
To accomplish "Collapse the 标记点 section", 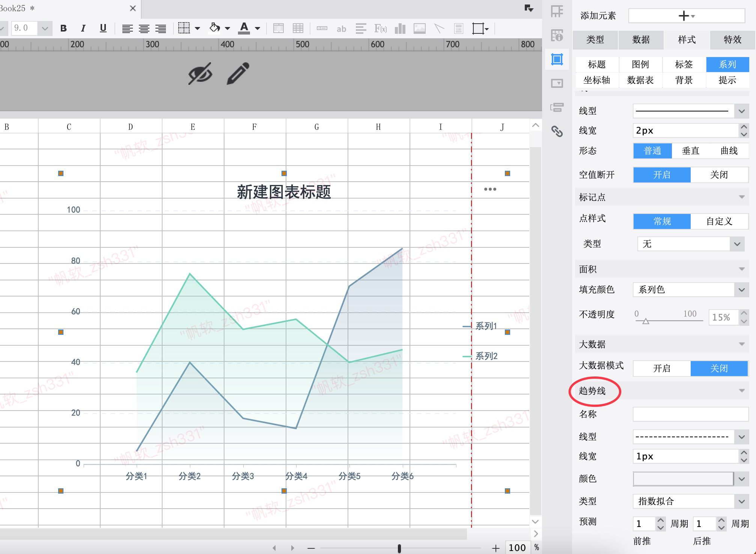I will [x=742, y=197].
